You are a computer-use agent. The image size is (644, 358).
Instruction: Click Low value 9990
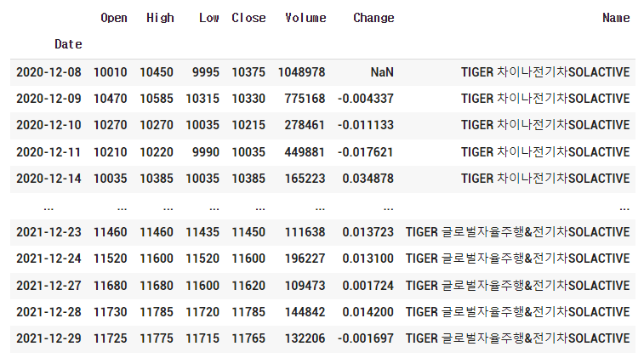tap(206, 152)
